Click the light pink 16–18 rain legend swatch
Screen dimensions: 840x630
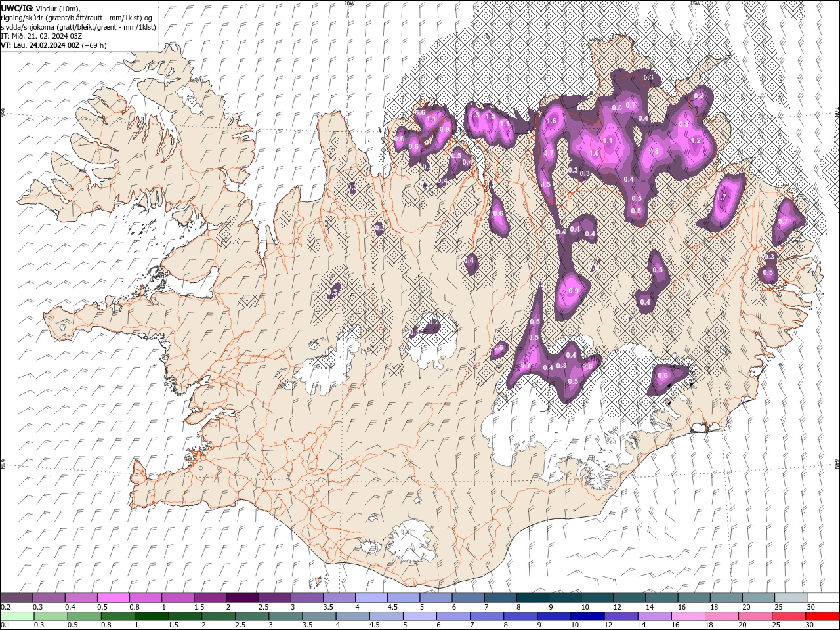pyautogui.click(x=688, y=616)
